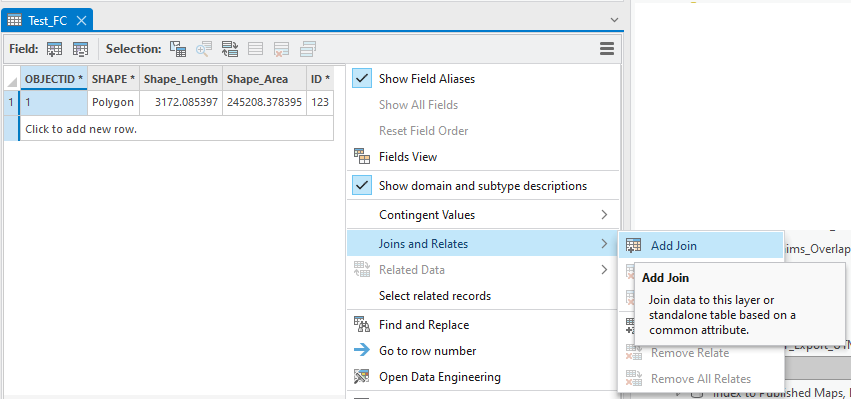
Task: Click the Shape_Area column header
Action: coord(264,79)
